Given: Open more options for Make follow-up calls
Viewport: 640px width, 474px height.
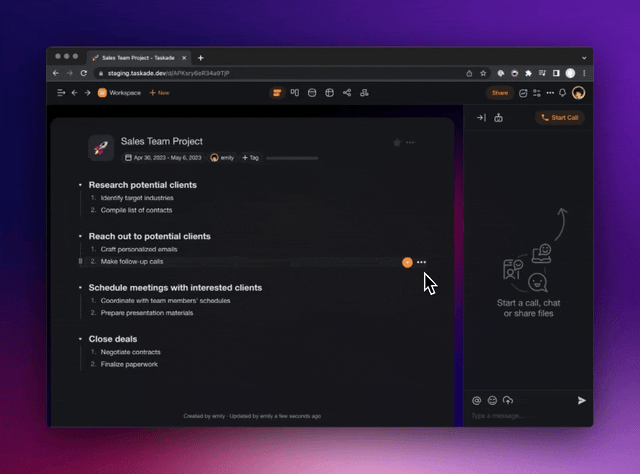Looking at the screenshot, I should pos(421,262).
